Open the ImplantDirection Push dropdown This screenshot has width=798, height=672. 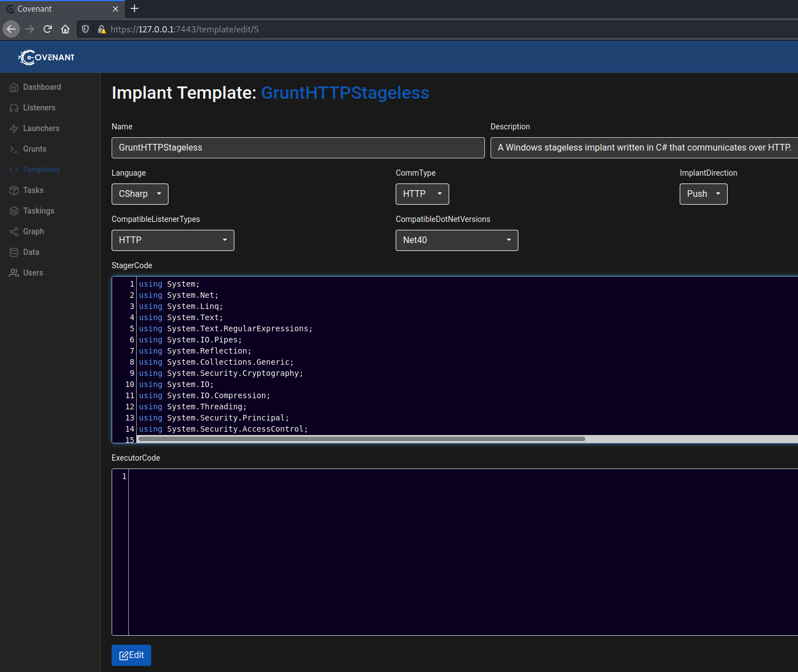tap(703, 194)
